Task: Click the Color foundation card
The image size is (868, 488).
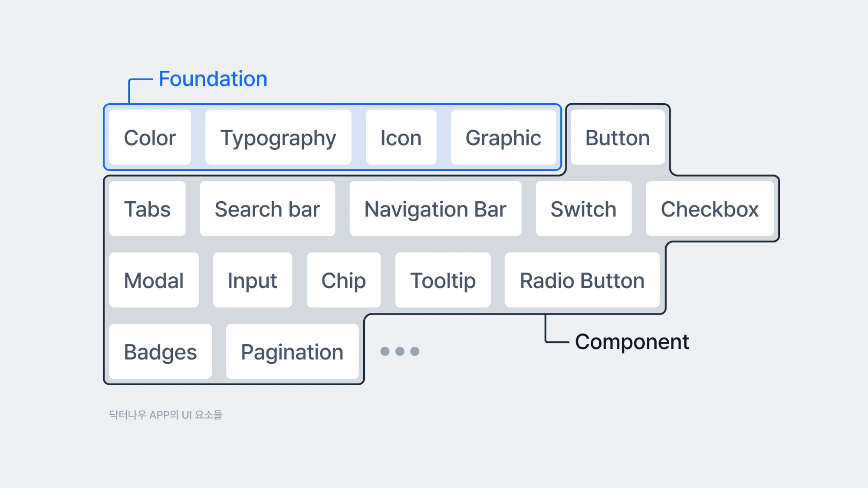Action: 150,137
